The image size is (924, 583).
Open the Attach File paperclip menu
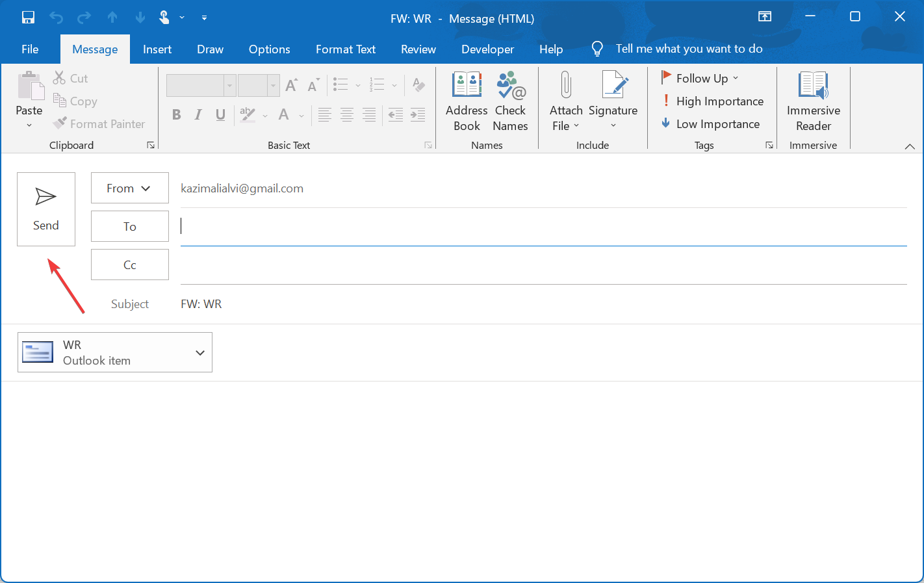565,101
